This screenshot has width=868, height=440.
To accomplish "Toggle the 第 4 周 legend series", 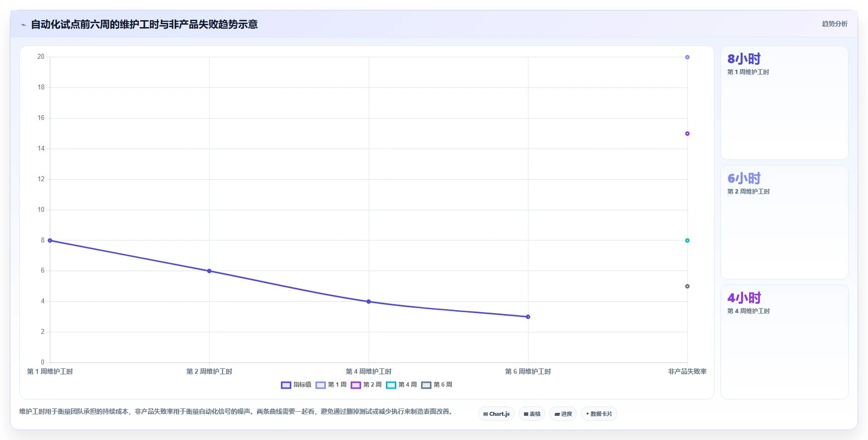I will 401,385.
